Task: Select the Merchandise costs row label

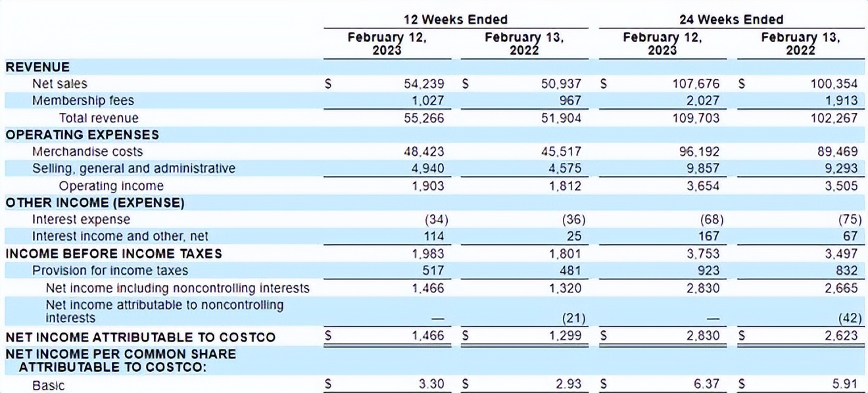Action: tap(87, 152)
